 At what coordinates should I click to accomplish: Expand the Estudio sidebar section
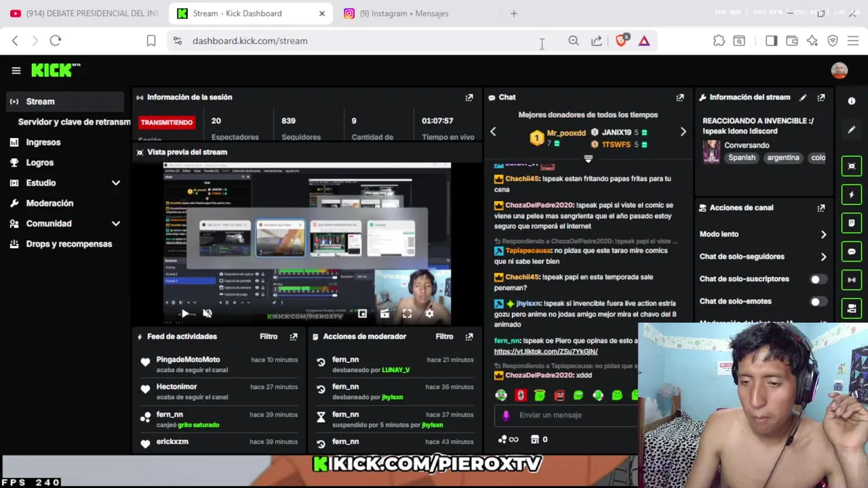(116, 183)
